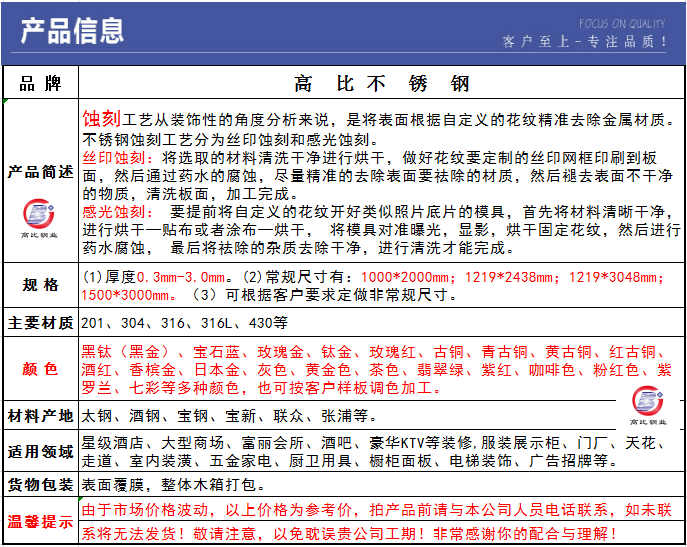Click the 产品信息 header title
This screenshot has height=547, width=687.
click(73, 31)
